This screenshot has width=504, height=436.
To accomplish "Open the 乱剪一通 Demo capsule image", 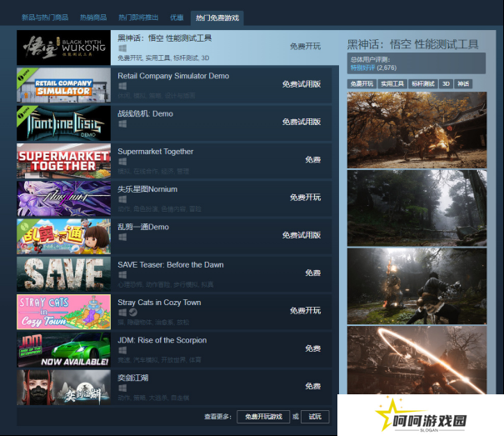I will pyautogui.click(x=63, y=236).
